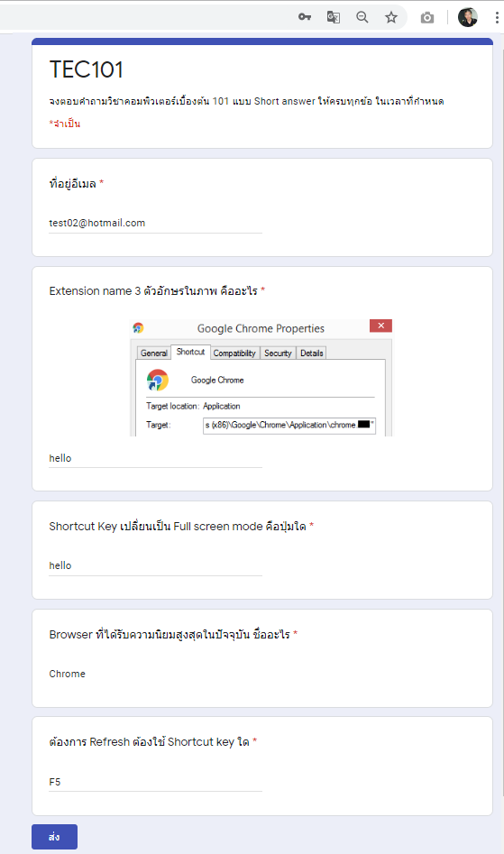
Task: Select the Security tab in the image
Action: pyautogui.click(x=278, y=353)
